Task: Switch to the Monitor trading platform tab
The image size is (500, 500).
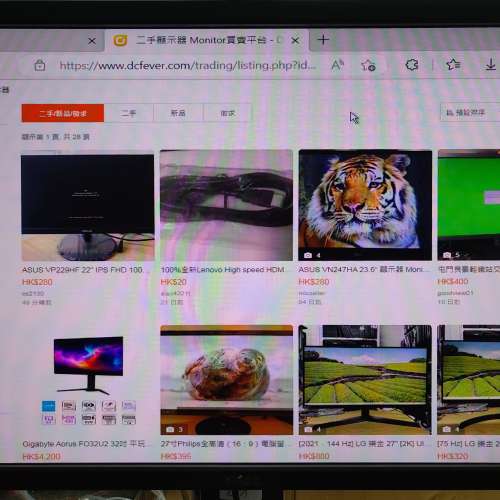Action: (207, 41)
